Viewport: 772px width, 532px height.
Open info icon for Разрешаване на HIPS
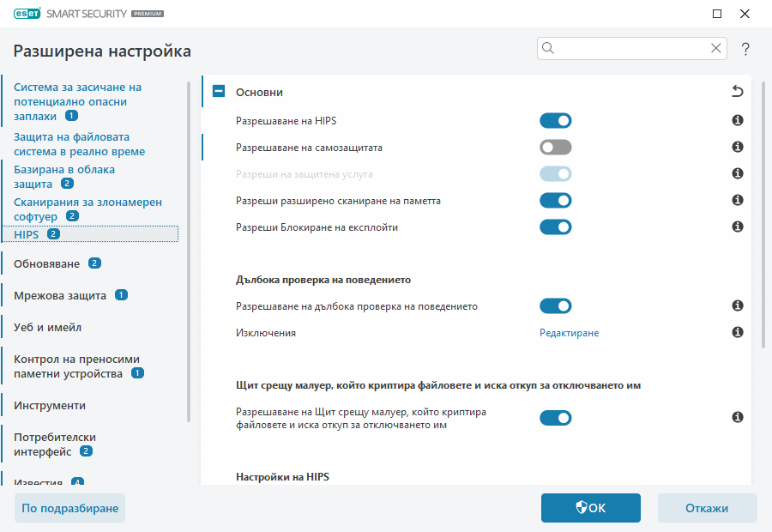click(737, 120)
